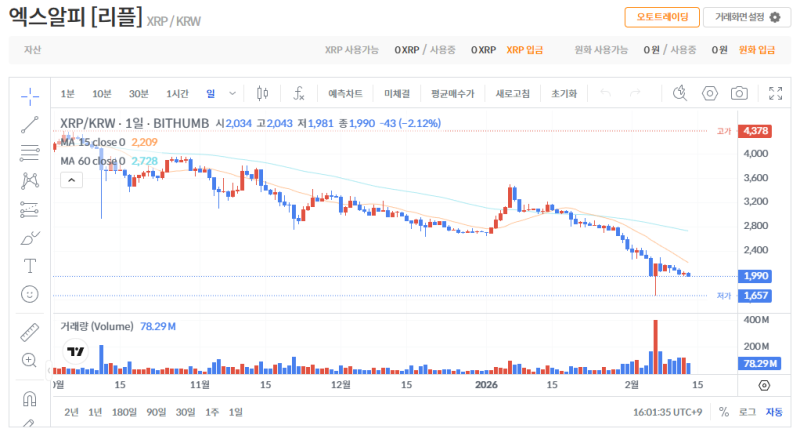The width and height of the screenshot is (800, 436).
Task: Click the 1,990 current price label
Action: [755, 276]
